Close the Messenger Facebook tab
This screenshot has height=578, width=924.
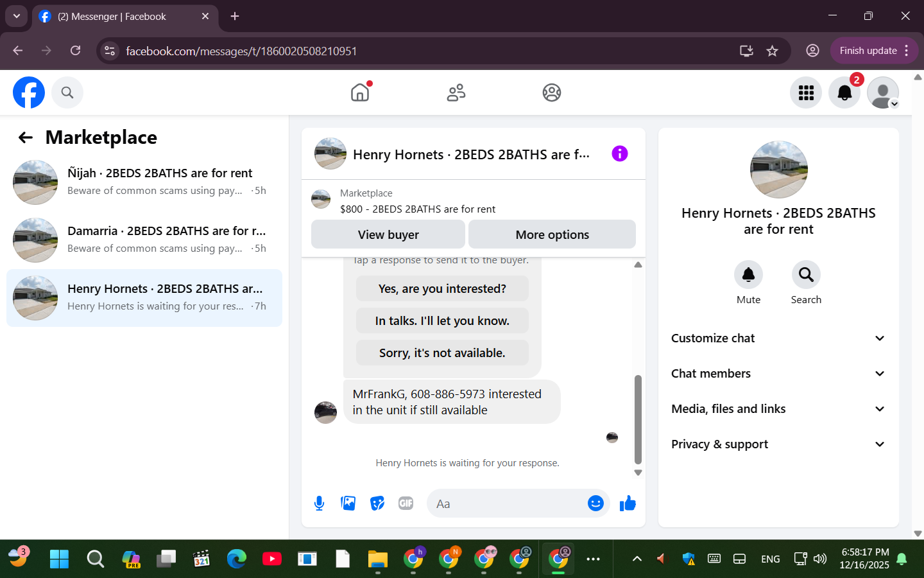coord(205,17)
